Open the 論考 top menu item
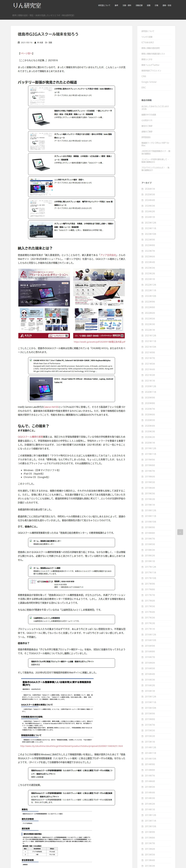 (116, 5)
